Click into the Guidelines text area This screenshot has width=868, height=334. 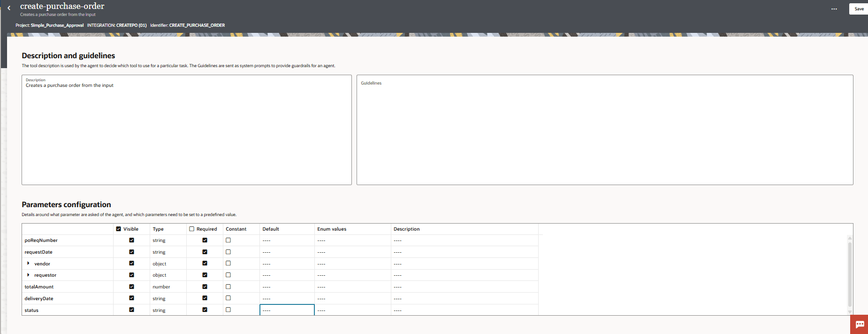[x=605, y=130]
